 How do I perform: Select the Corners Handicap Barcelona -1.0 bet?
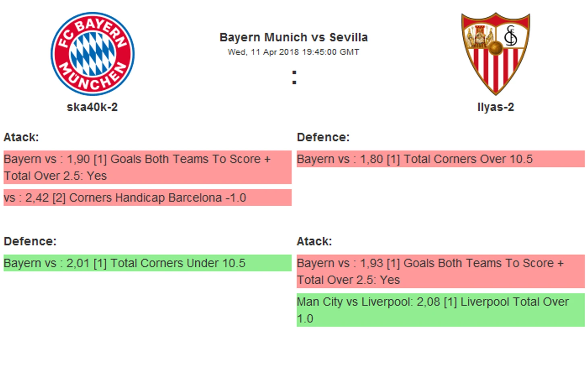pyautogui.click(x=147, y=198)
